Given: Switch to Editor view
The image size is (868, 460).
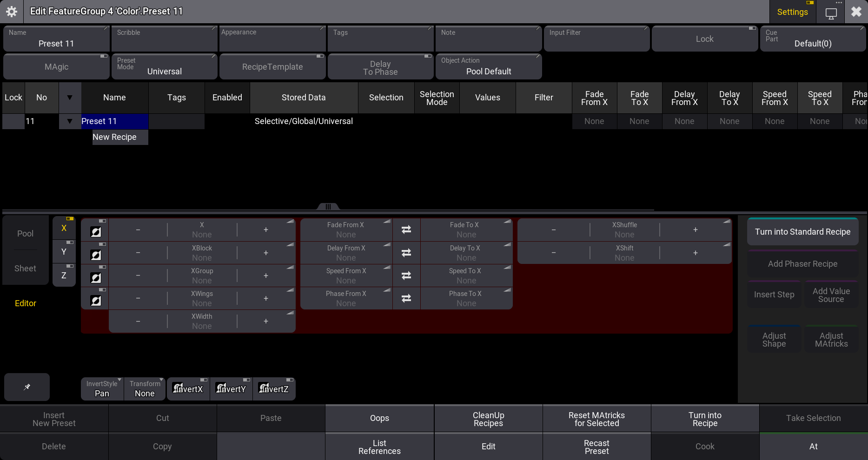Looking at the screenshot, I should pos(25,303).
